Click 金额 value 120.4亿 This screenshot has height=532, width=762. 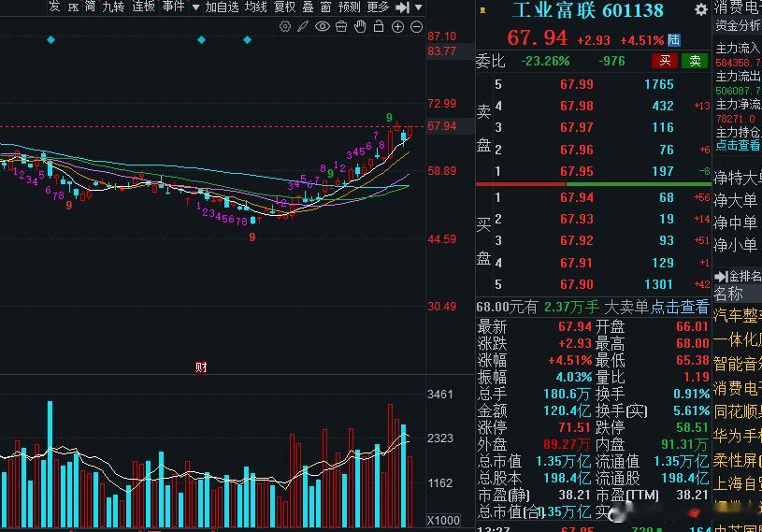(568, 410)
